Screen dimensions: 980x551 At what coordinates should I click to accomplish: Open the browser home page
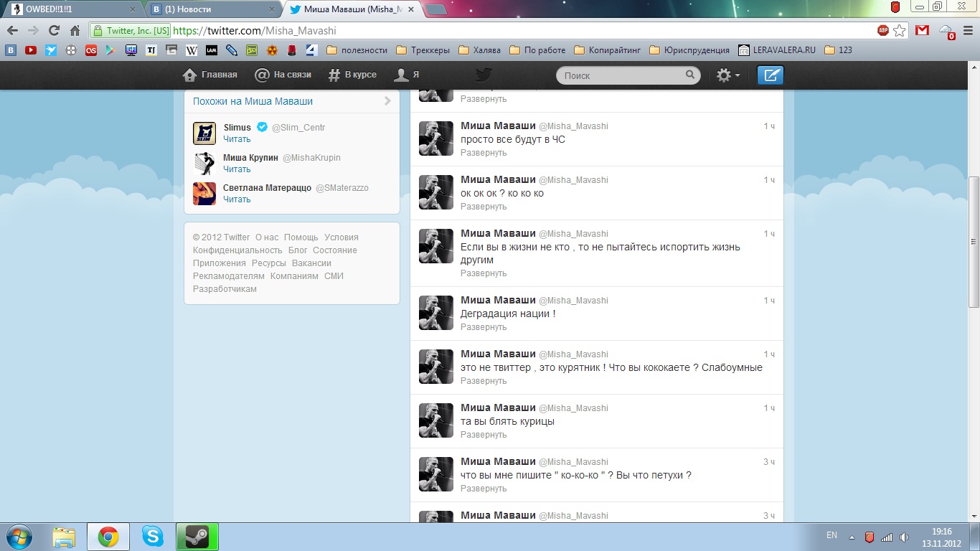point(75,31)
